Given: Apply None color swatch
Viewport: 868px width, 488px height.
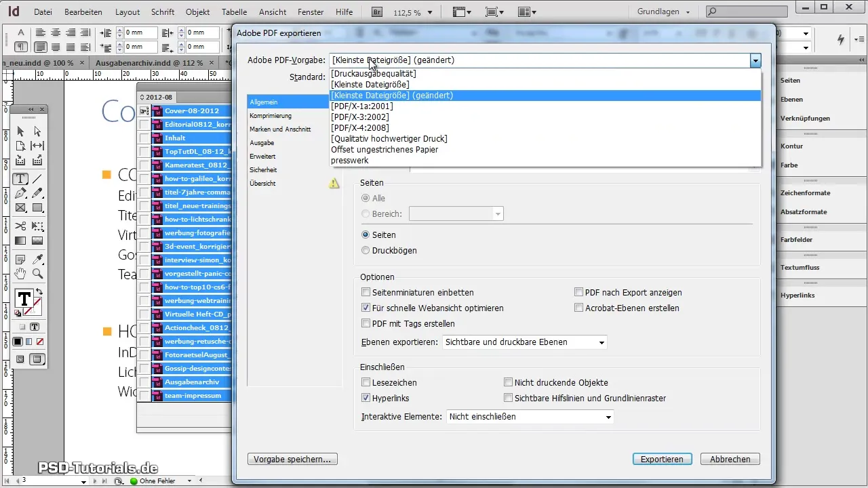Looking at the screenshot, I should (x=40, y=342).
